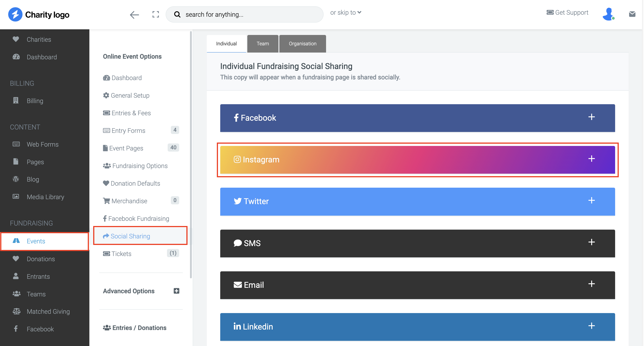Select Social Sharing
644x346 pixels.
coord(140,236)
